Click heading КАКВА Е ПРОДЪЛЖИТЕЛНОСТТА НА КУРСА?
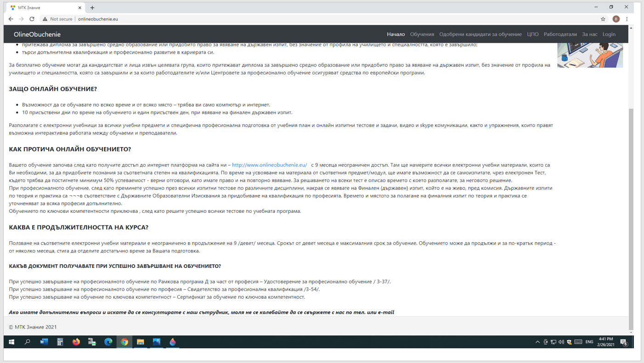Viewport: 644px width, 363px height. [x=79, y=227]
